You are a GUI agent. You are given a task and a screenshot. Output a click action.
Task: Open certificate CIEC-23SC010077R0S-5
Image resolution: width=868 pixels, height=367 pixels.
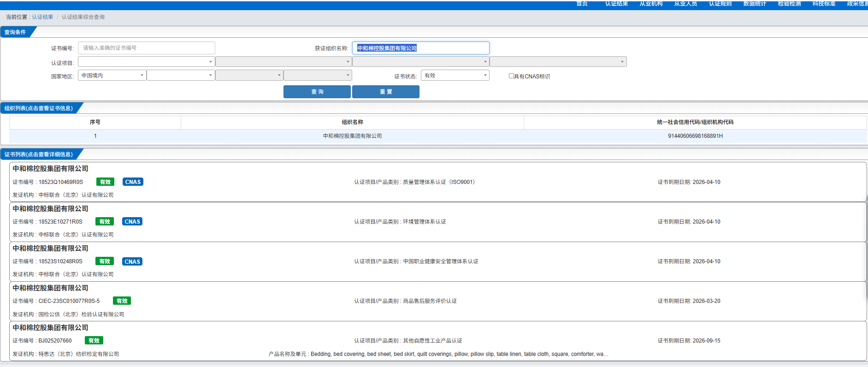click(x=69, y=301)
